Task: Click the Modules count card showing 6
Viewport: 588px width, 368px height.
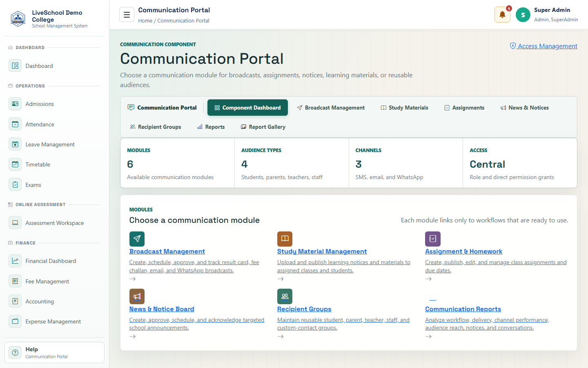Action: pos(177,163)
